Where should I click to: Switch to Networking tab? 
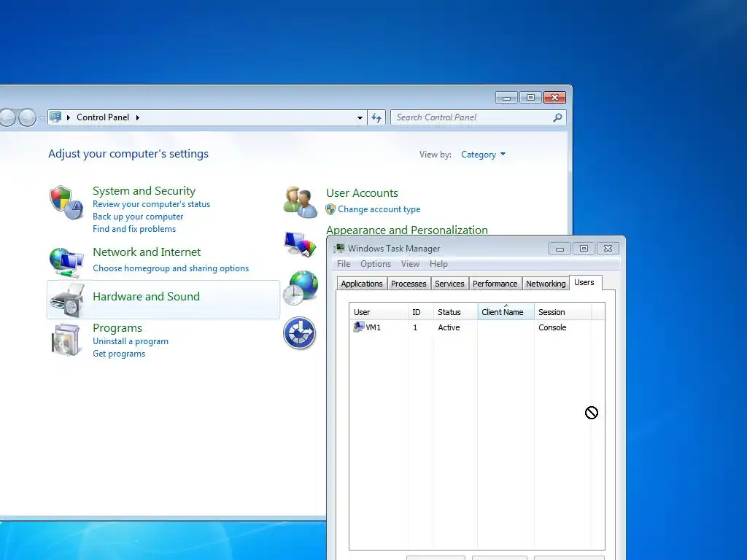[x=546, y=284]
